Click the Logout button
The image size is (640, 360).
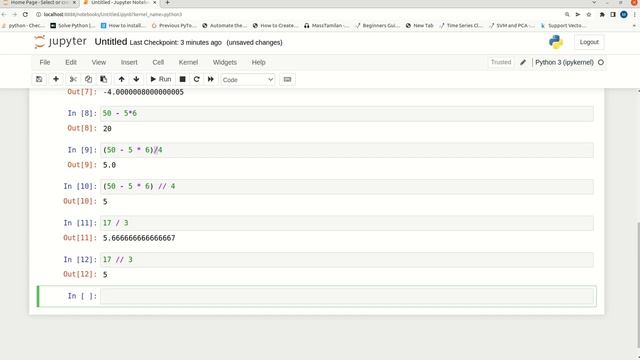pyautogui.click(x=589, y=42)
